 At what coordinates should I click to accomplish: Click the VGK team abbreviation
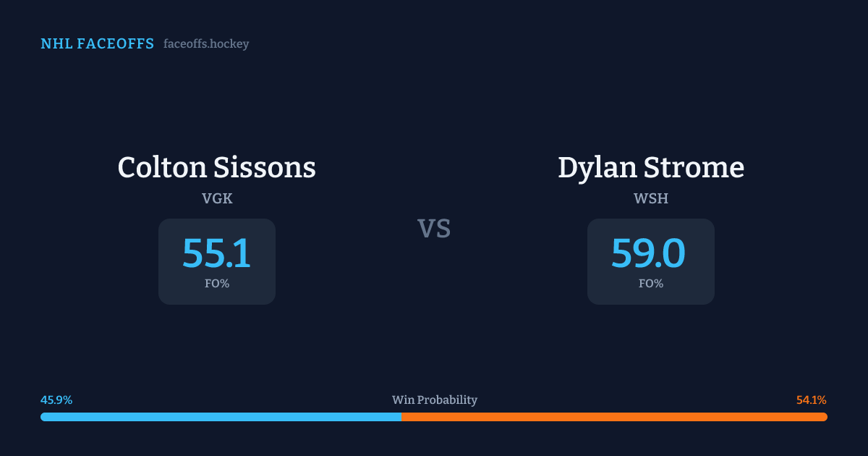click(x=217, y=198)
